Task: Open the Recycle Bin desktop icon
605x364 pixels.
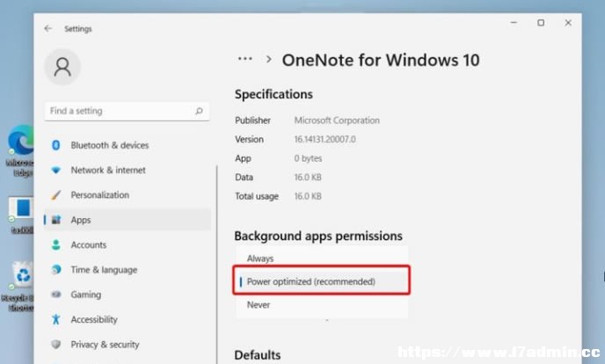Action: click(20, 286)
